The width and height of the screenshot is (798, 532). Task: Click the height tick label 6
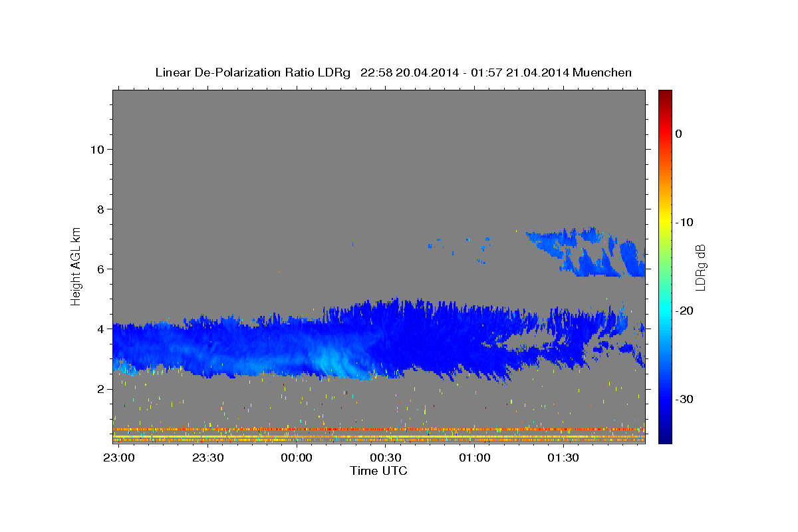click(101, 269)
